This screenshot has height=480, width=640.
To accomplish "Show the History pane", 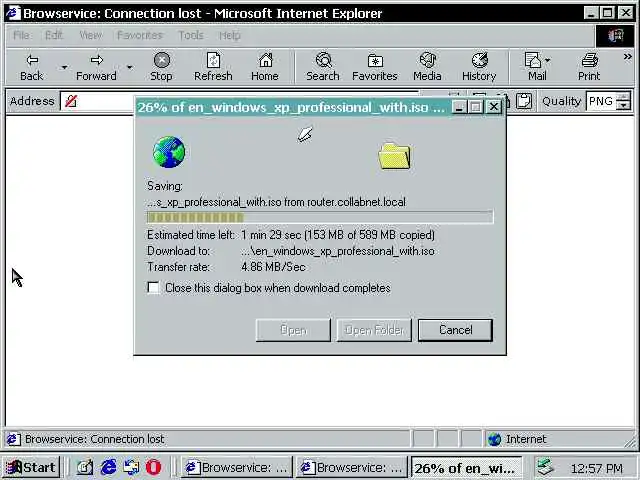I will tap(479, 67).
